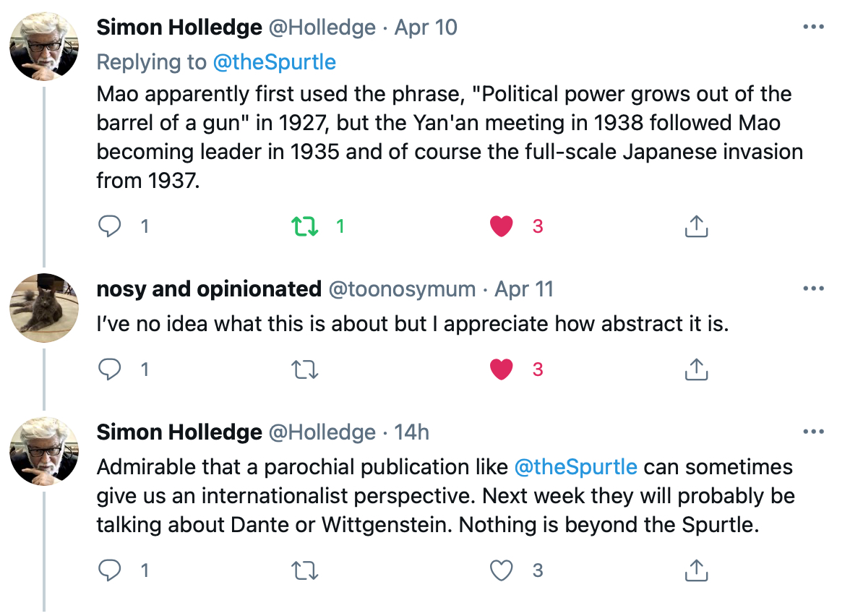This screenshot has height=616, width=850.
Task: Open more options for Apr 11 tweet
Action: click(x=814, y=288)
